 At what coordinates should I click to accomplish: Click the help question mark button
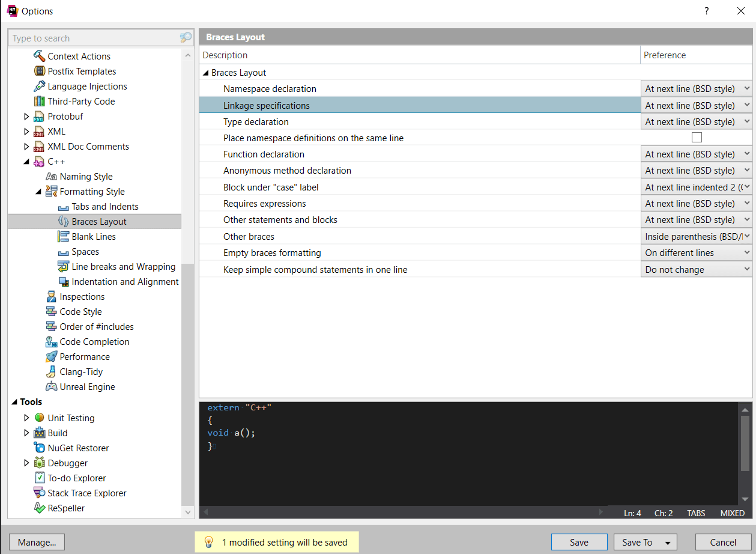coord(707,11)
